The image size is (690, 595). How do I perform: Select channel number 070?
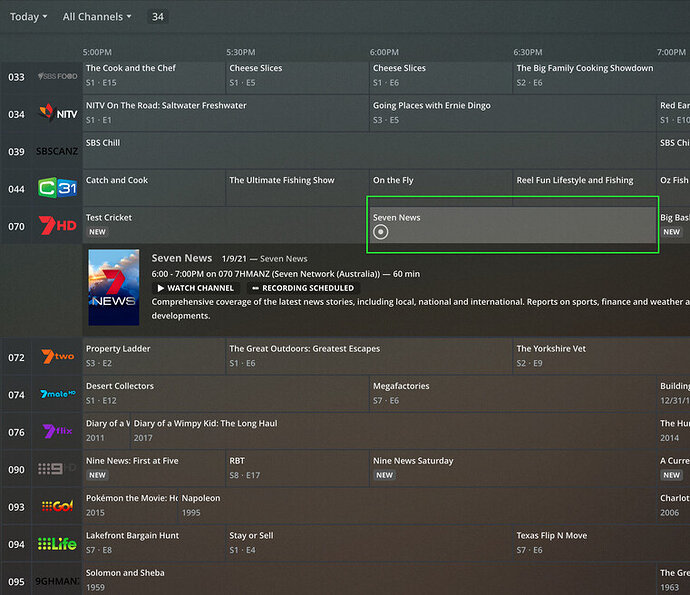tap(16, 227)
